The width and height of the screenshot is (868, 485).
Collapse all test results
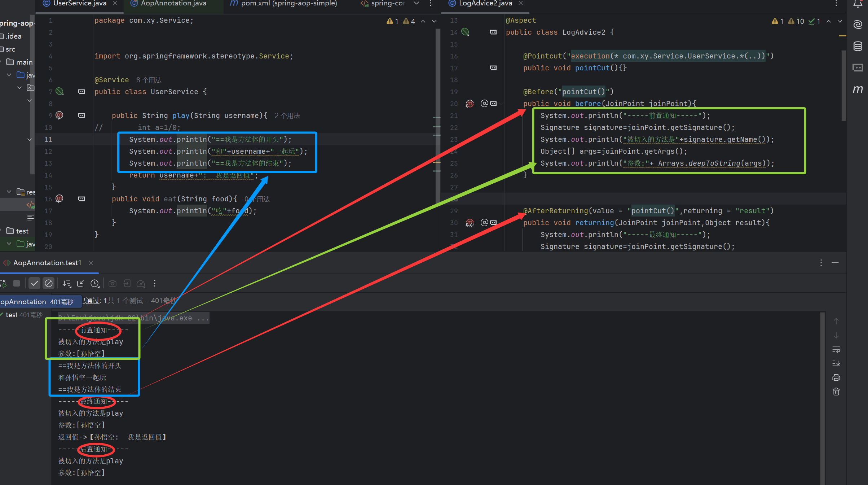click(80, 283)
